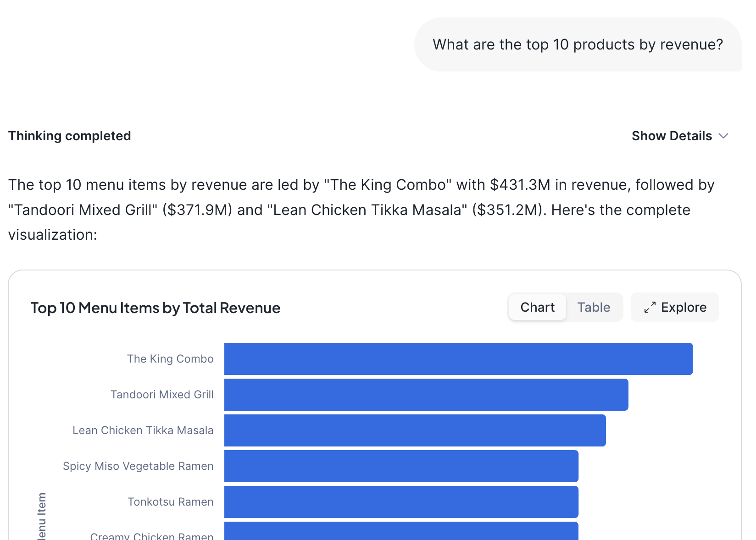Click the Tandoori Mixed Grill axis label
Screen dimensions: 756x540
[162, 395]
